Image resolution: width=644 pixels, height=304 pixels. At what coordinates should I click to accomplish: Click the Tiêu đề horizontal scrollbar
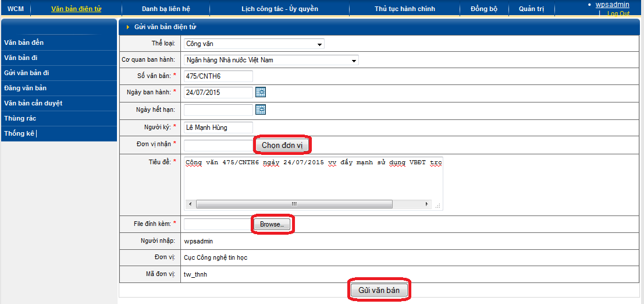pyautogui.click(x=294, y=204)
